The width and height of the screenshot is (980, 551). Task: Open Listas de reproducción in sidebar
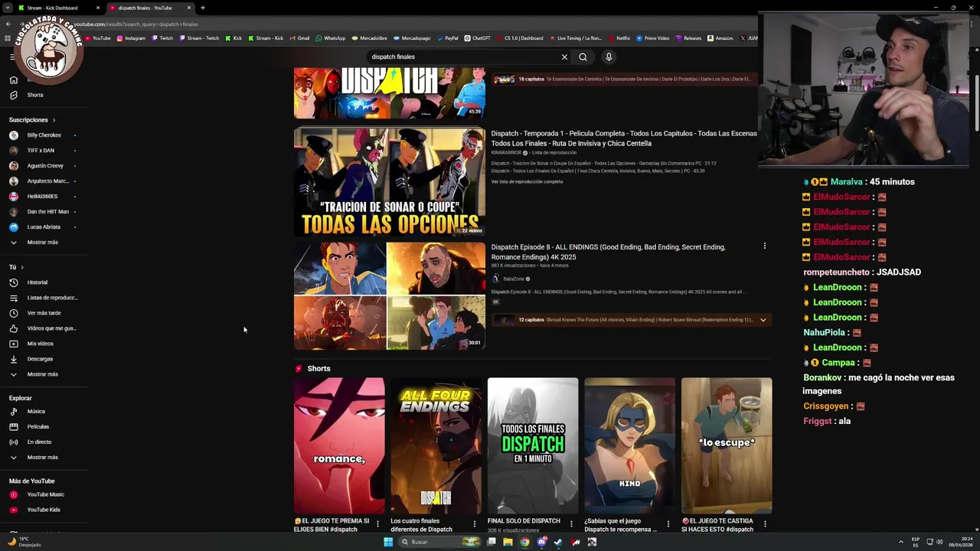pos(43,298)
